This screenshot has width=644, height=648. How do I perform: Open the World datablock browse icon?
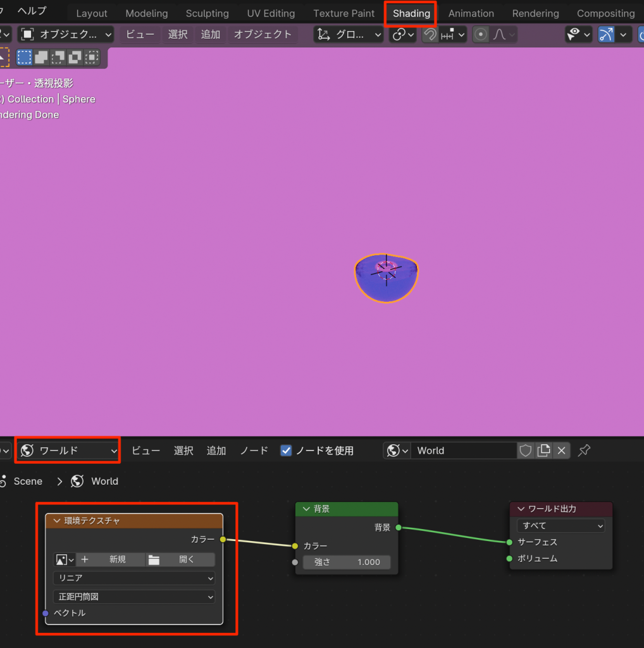coord(397,451)
